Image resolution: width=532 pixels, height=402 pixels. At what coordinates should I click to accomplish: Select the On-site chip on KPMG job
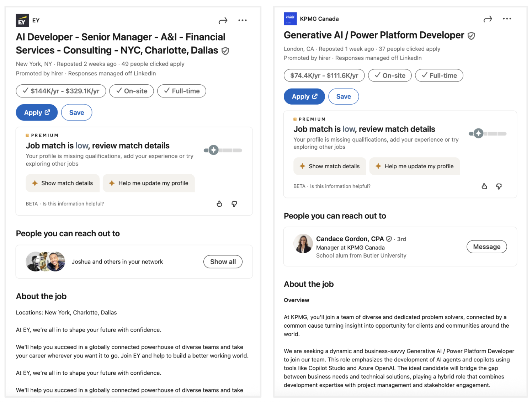tap(390, 75)
